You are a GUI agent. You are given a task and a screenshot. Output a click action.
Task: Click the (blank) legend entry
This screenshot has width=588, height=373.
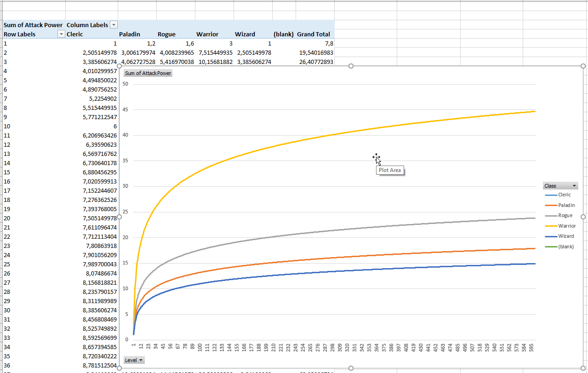[x=565, y=247]
